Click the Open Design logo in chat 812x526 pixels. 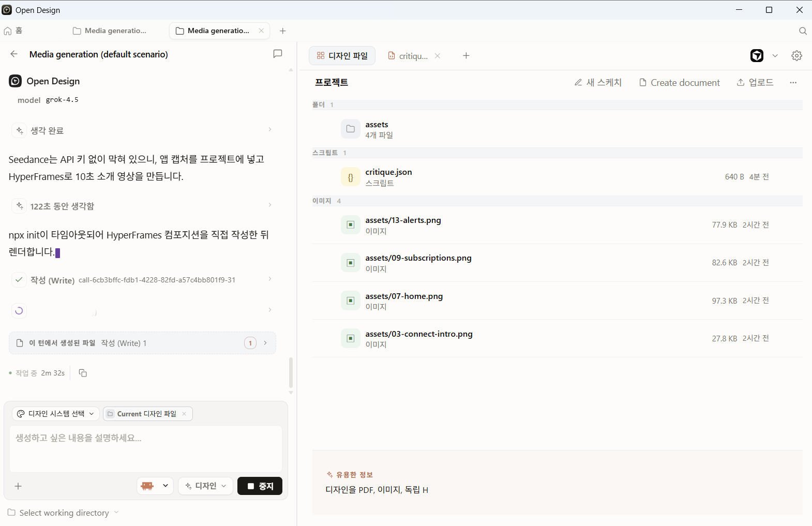point(16,81)
